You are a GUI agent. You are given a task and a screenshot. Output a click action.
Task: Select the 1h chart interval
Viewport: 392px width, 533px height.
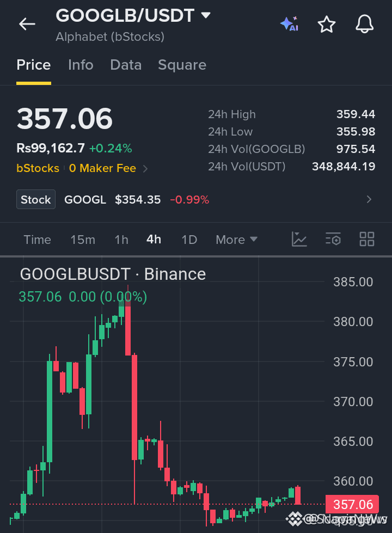(x=121, y=240)
